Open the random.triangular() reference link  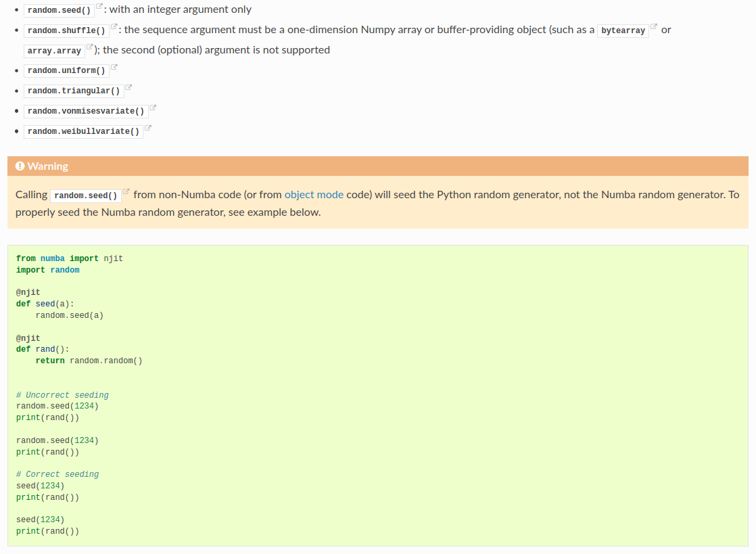[x=73, y=91]
